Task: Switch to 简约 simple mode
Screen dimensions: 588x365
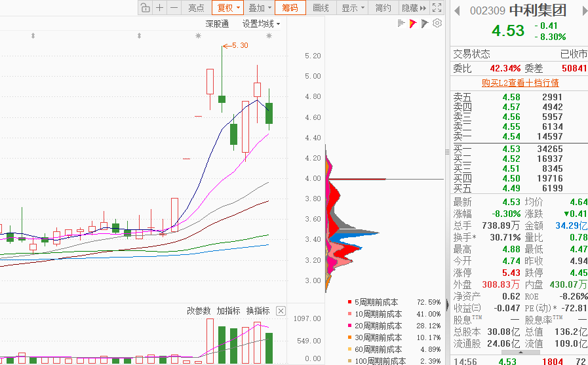Action: point(383,8)
